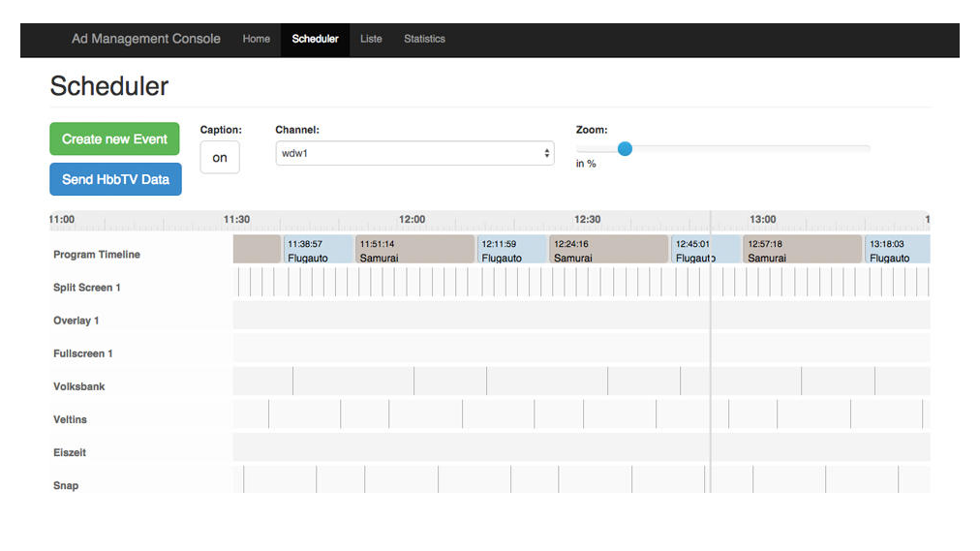Click the Zoom slider handle
Viewport: 980px width, 551px height.
point(625,149)
